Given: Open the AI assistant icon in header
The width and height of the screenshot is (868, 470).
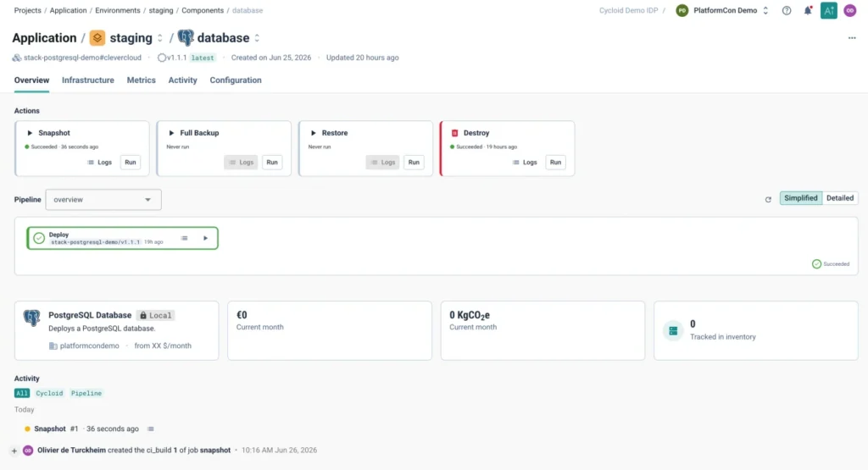Looking at the screenshot, I should click(x=829, y=10).
